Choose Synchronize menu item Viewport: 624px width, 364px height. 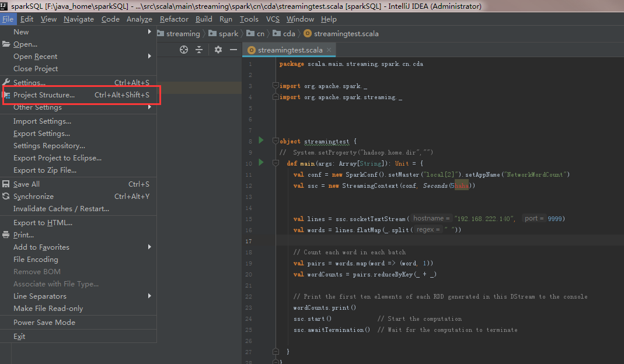(78, 197)
